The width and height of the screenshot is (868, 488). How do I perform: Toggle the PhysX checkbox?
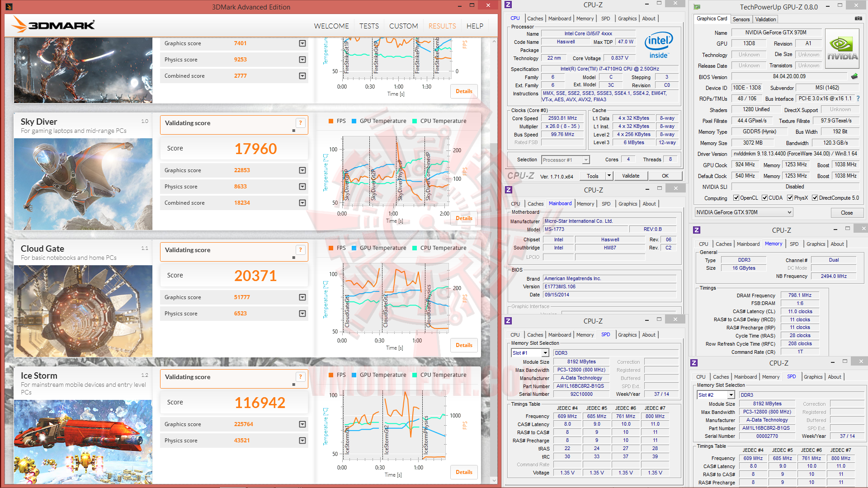[790, 198]
